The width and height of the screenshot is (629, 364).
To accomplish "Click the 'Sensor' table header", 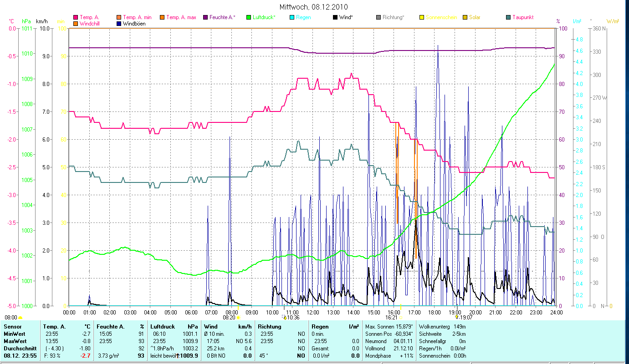I will [x=12, y=327].
